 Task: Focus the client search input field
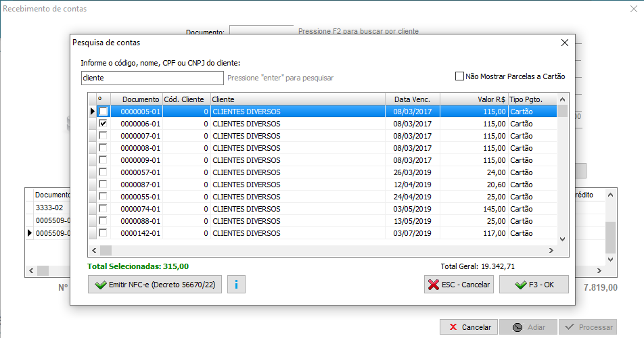pyautogui.click(x=151, y=78)
